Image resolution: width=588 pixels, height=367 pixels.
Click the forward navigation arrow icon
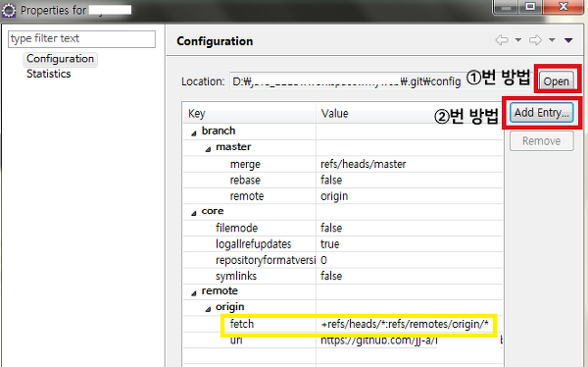(x=535, y=40)
